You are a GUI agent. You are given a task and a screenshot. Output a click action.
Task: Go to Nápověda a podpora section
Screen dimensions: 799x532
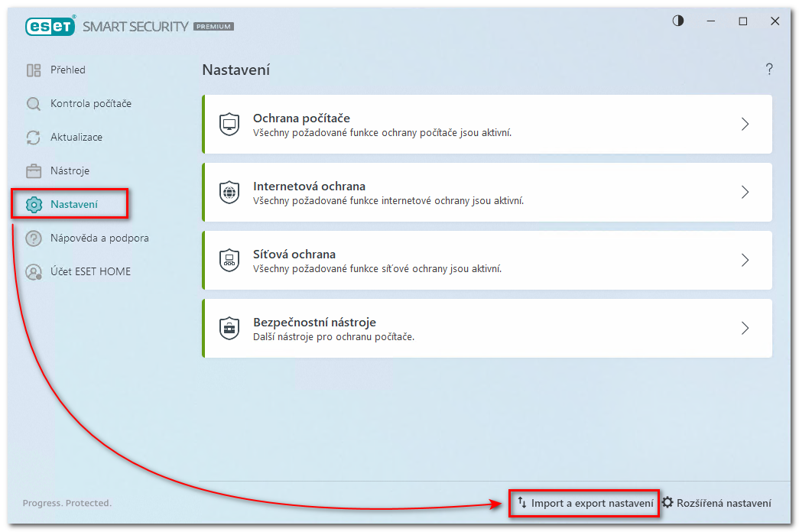[x=99, y=238]
